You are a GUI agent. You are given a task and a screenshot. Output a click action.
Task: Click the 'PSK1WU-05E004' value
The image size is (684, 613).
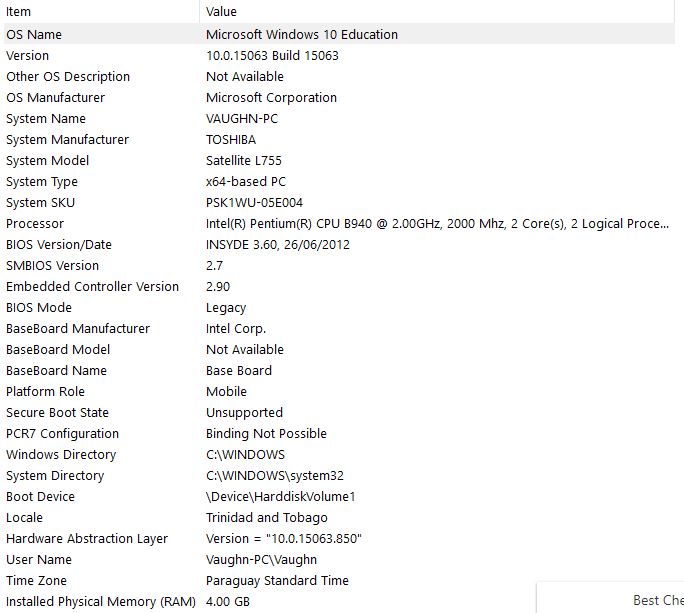[x=254, y=202]
